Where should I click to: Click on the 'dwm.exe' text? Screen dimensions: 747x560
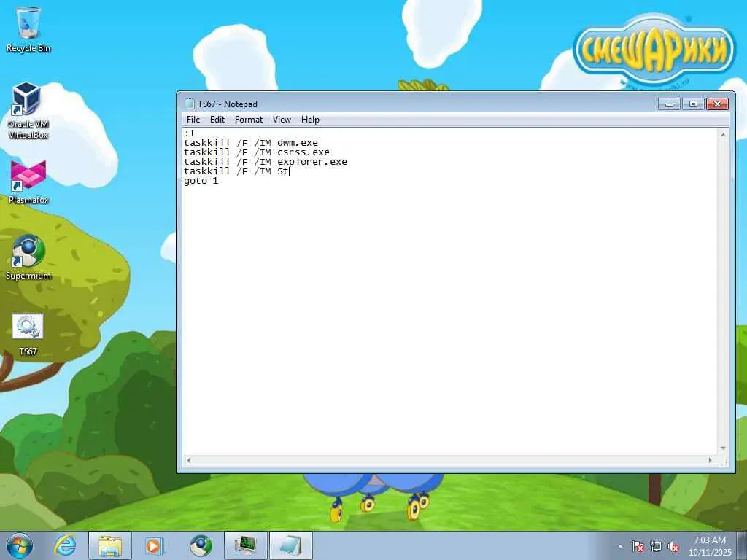[x=298, y=143]
